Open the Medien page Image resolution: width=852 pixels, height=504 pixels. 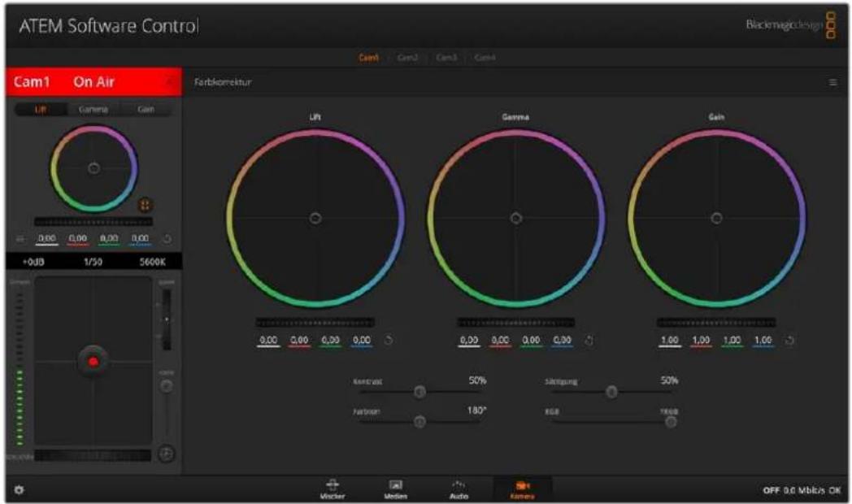395,489
